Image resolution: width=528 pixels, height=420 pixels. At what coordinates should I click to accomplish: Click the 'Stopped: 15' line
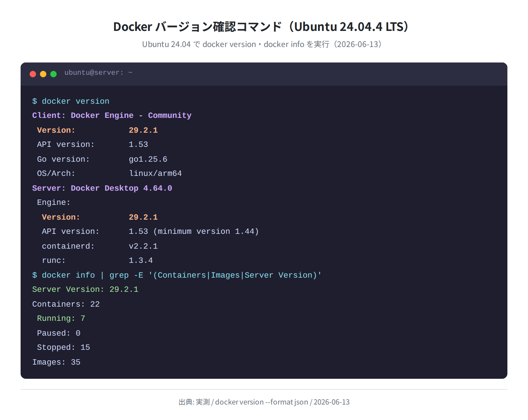point(63,347)
